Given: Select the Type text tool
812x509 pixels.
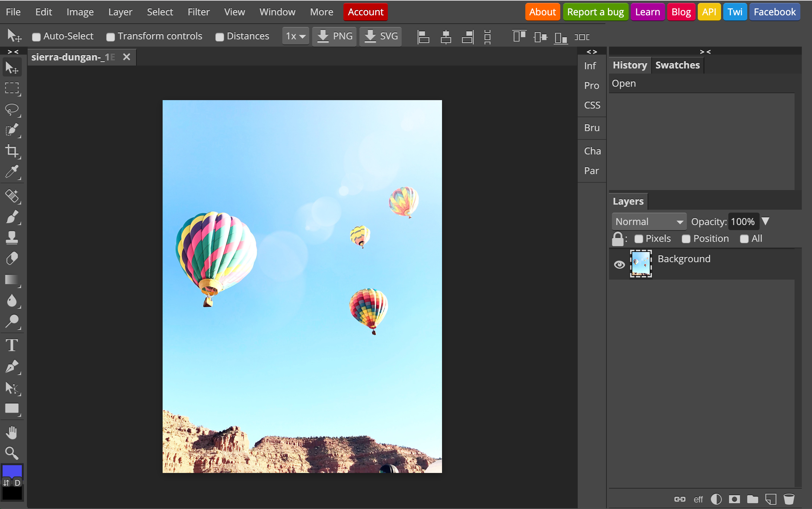Looking at the screenshot, I should coord(12,345).
